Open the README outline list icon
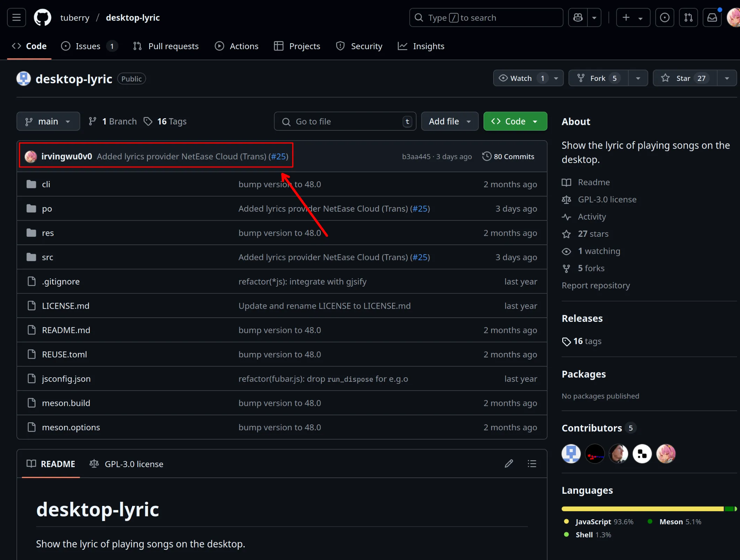The image size is (740, 560). [x=532, y=463]
